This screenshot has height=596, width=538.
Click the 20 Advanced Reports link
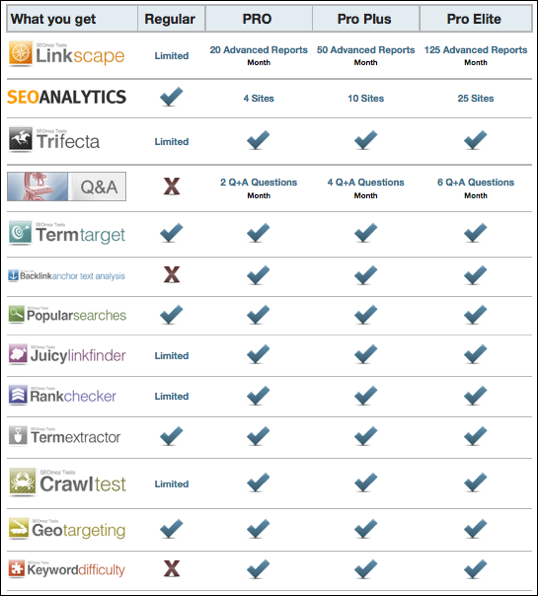[259, 50]
